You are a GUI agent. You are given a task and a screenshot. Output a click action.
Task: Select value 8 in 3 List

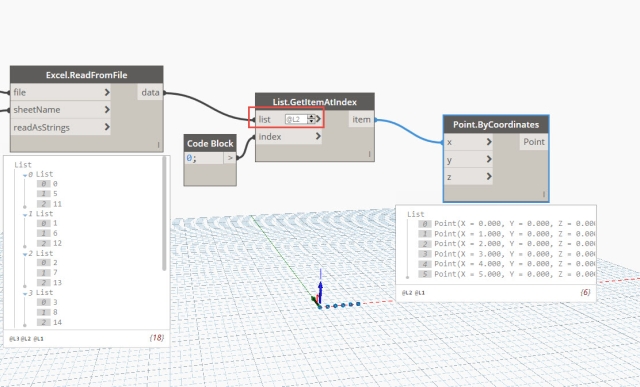pos(55,312)
